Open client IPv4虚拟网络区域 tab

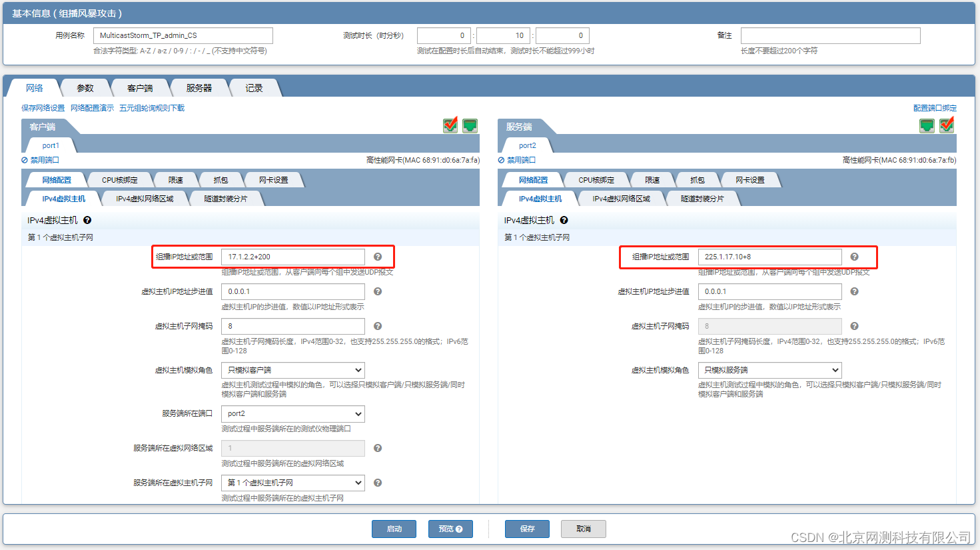coord(145,199)
